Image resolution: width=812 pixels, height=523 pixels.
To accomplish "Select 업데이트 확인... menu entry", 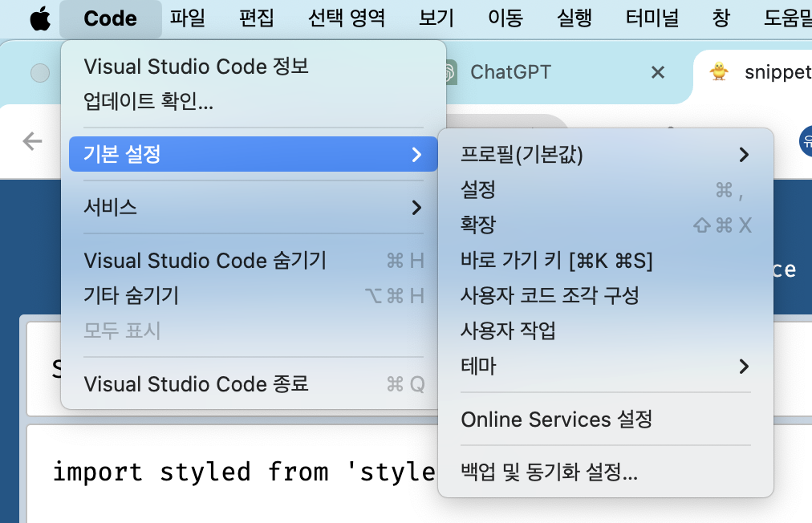I will [x=254, y=101].
